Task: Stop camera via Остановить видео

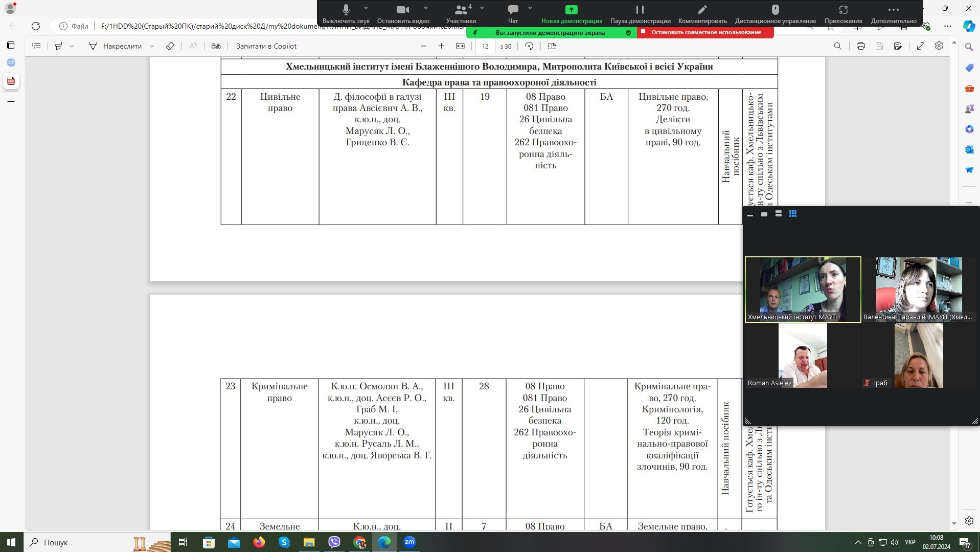Action: pos(403,13)
